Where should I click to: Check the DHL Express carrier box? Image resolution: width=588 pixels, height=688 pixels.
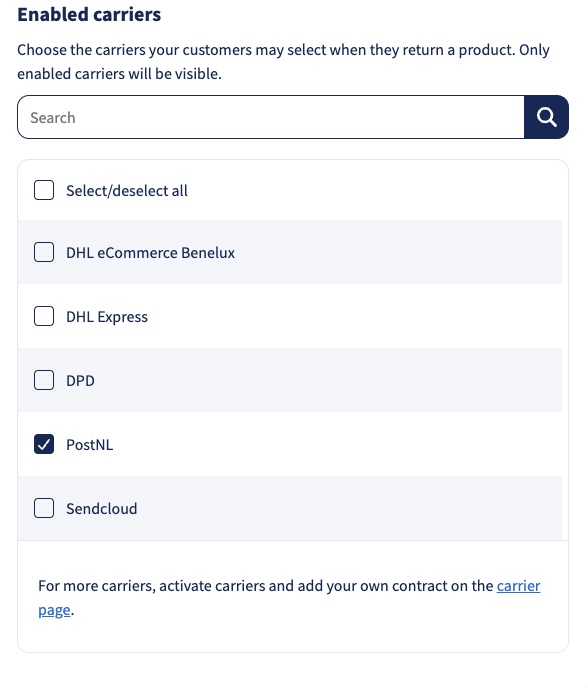(x=44, y=316)
